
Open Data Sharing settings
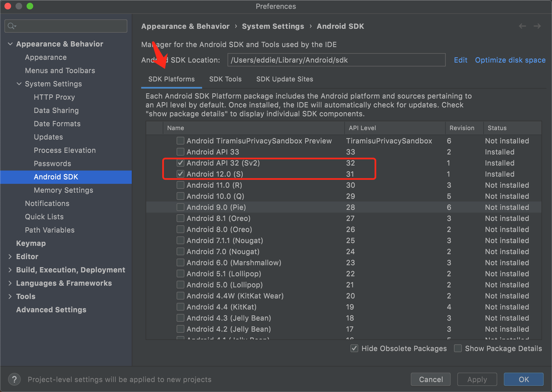coord(56,110)
